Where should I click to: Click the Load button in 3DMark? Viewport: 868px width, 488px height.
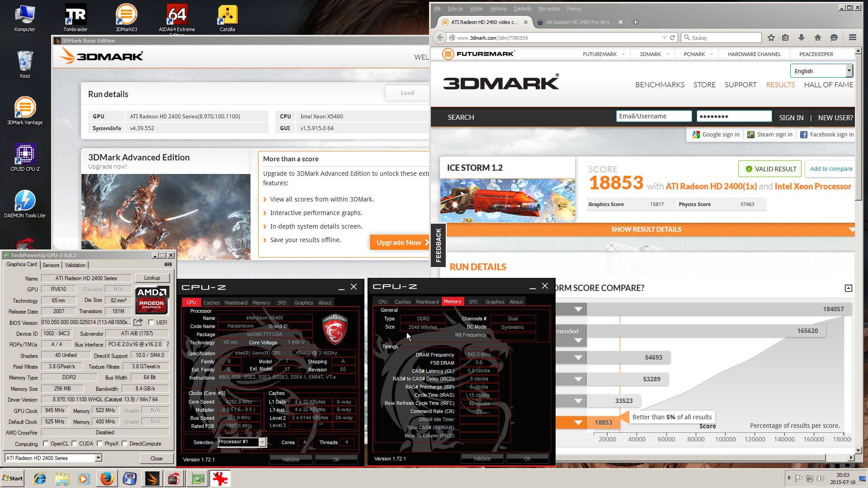point(407,93)
